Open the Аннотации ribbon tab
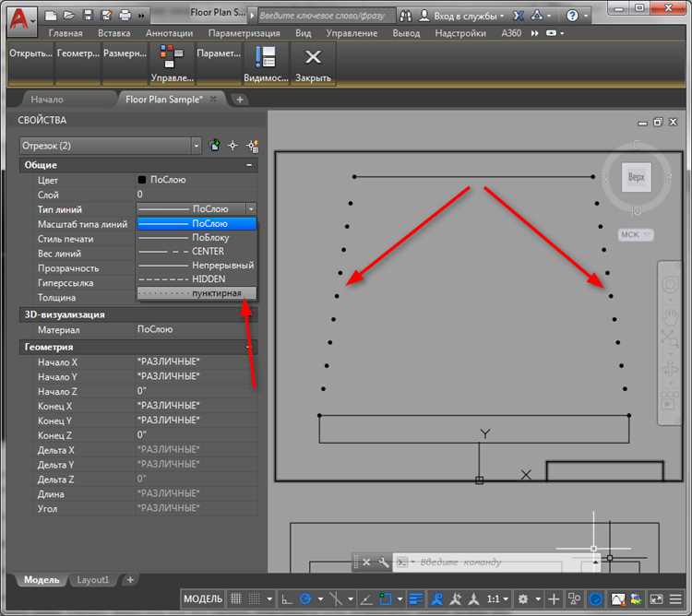This screenshot has height=616, width=692. (169, 33)
